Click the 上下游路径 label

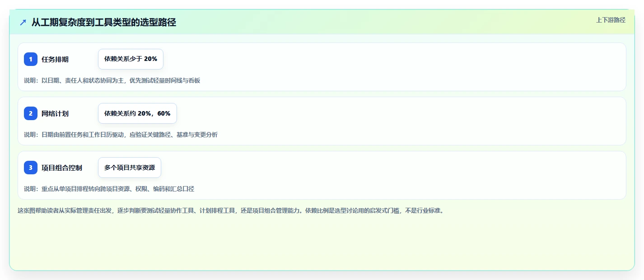611,20
